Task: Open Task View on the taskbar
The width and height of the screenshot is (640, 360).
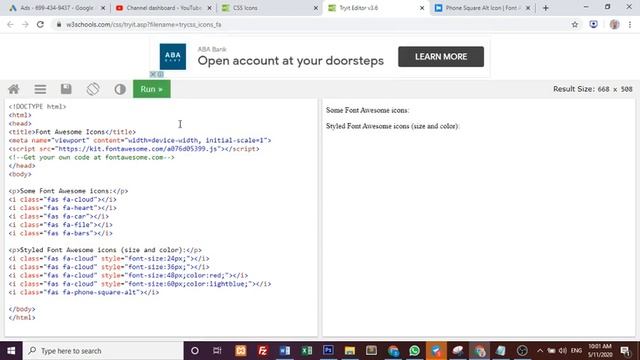Action: (217, 351)
